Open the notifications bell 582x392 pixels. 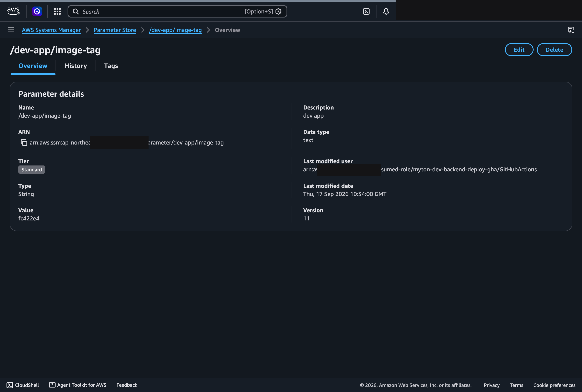386,11
